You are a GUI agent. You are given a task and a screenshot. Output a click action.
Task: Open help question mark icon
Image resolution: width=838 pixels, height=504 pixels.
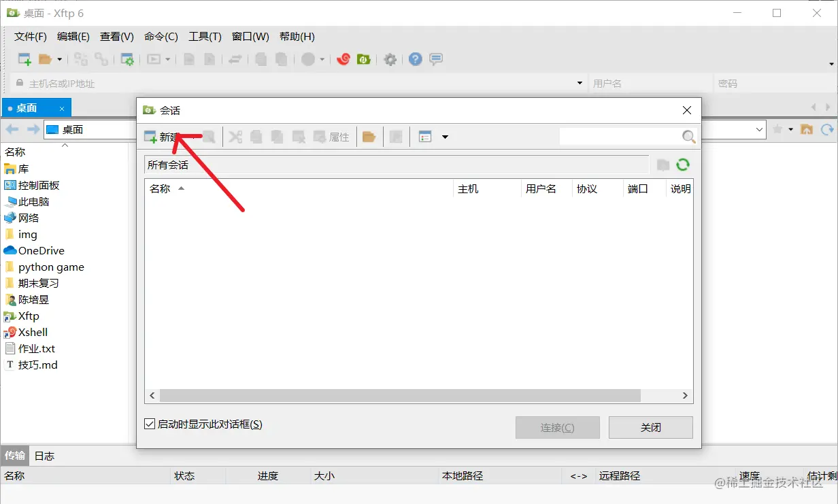coord(416,59)
